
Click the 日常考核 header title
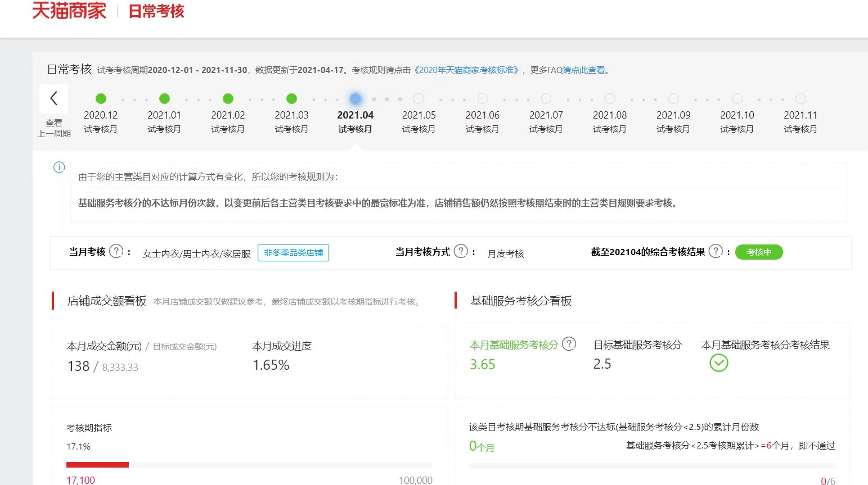(156, 11)
